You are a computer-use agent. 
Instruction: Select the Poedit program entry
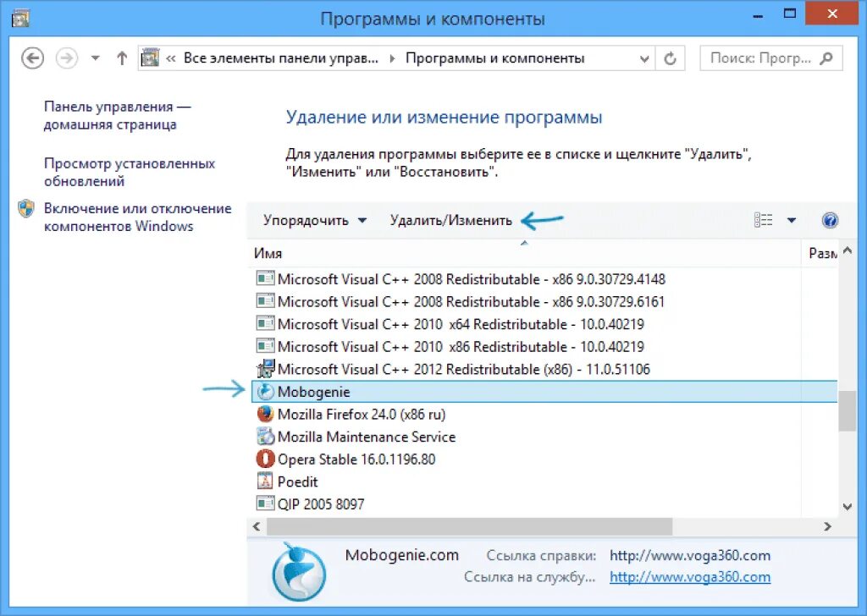pos(544,481)
